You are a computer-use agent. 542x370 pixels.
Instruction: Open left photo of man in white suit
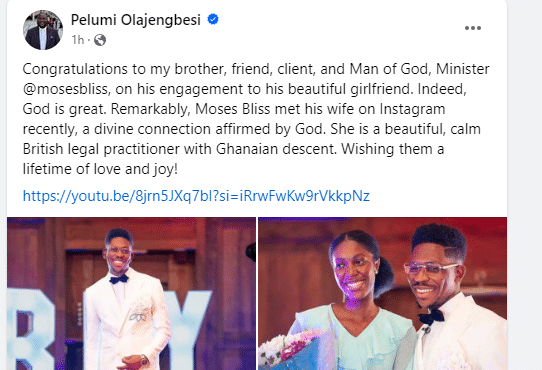(131, 294)
